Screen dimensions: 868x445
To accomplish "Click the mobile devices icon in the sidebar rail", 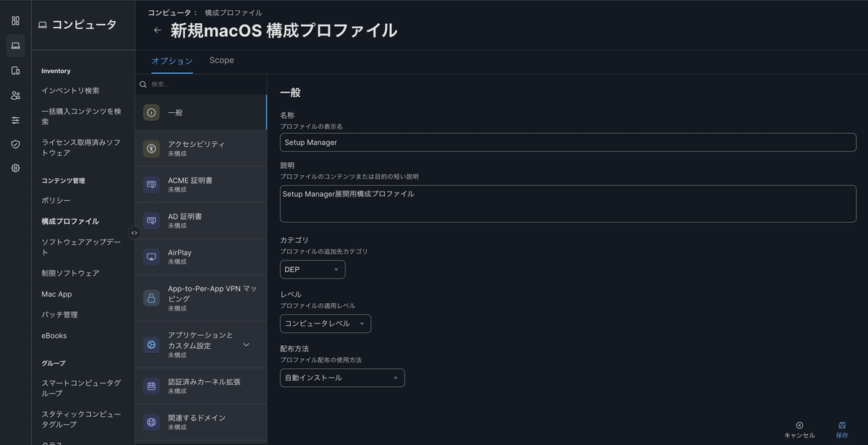I will tap(14, 70).
